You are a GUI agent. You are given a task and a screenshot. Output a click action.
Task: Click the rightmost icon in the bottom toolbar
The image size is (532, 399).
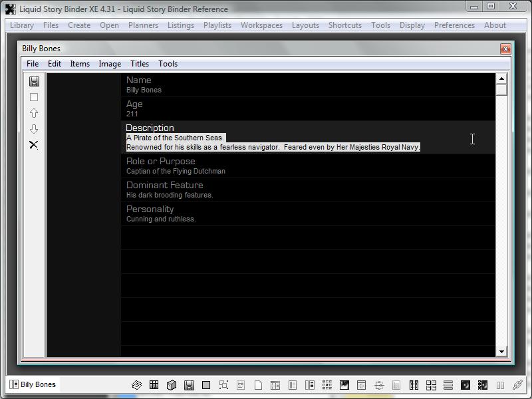(517, 385)
